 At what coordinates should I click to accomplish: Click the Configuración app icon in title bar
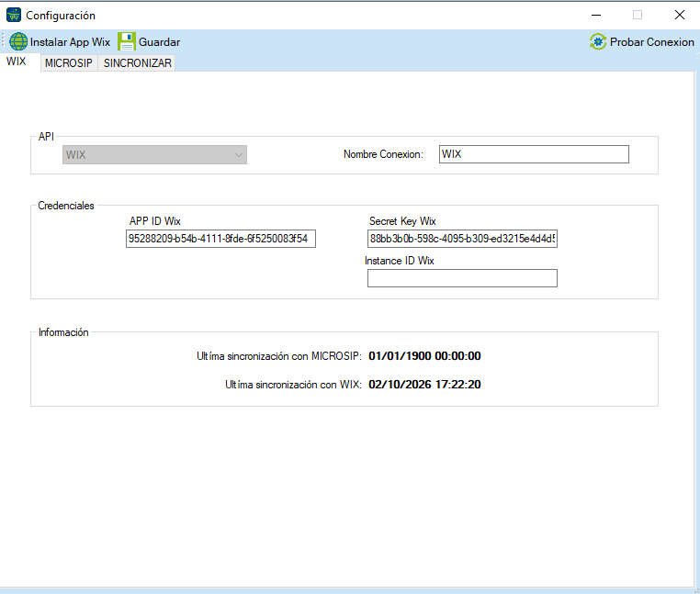point(14,16)
